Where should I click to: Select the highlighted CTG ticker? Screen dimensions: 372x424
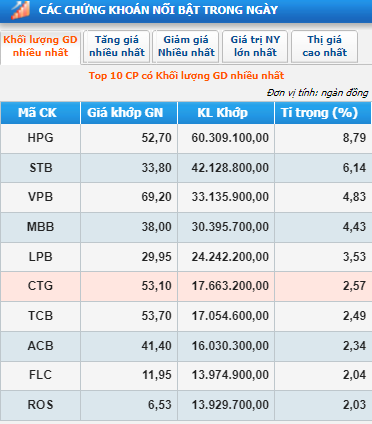click(40, 286)
